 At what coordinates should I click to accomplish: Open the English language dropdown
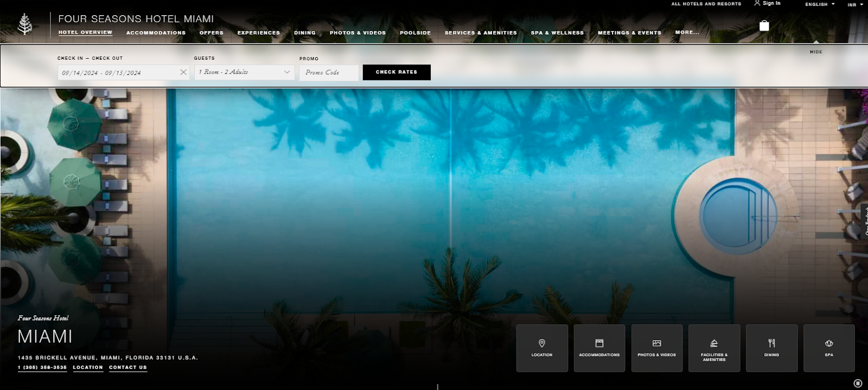click(x=819, y=4)
